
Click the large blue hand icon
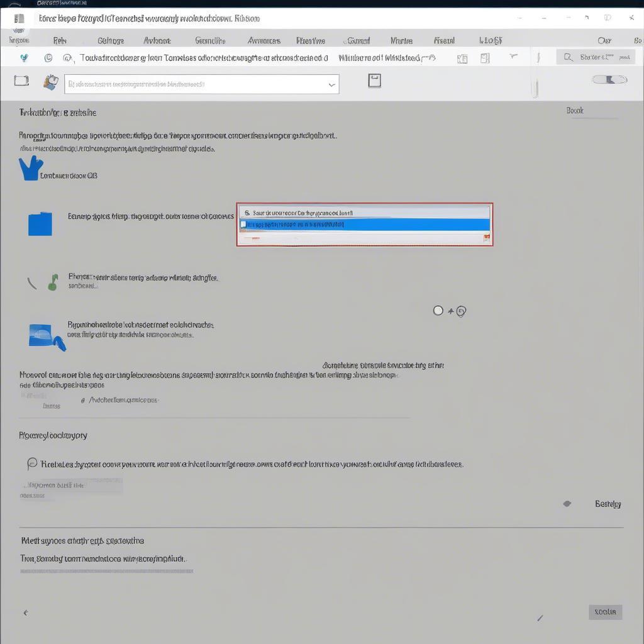point(30,169)
